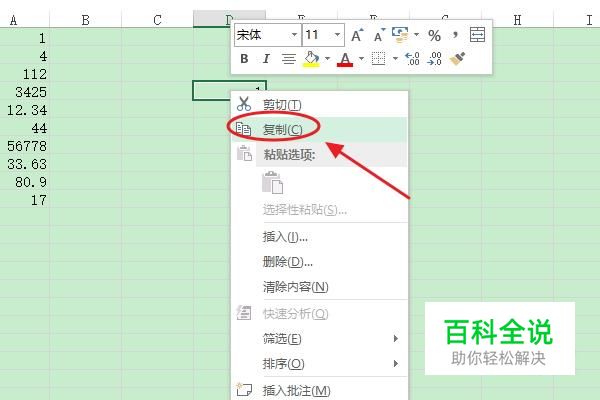Click merge and center icon
The width and height of the screenshot is (600, 400).
(477, 35)
